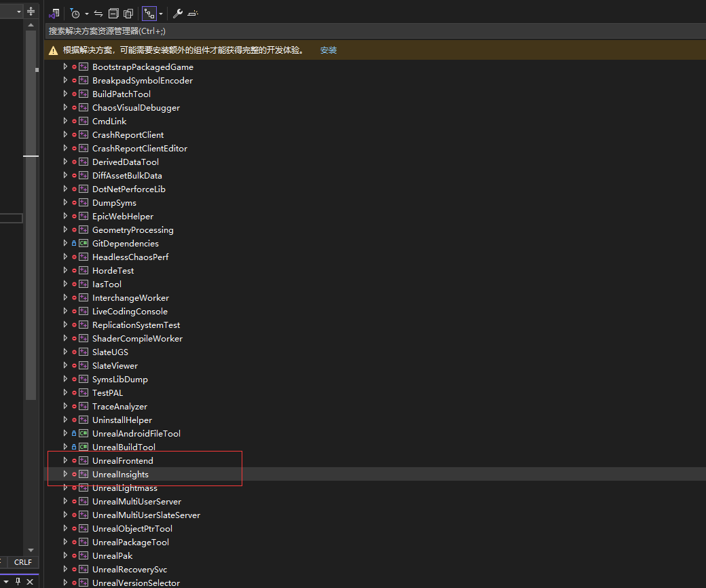This screenshot has width=706, height=588.
Task: Select the TraceAnalyzer project
Action: (x=119, y=407)
